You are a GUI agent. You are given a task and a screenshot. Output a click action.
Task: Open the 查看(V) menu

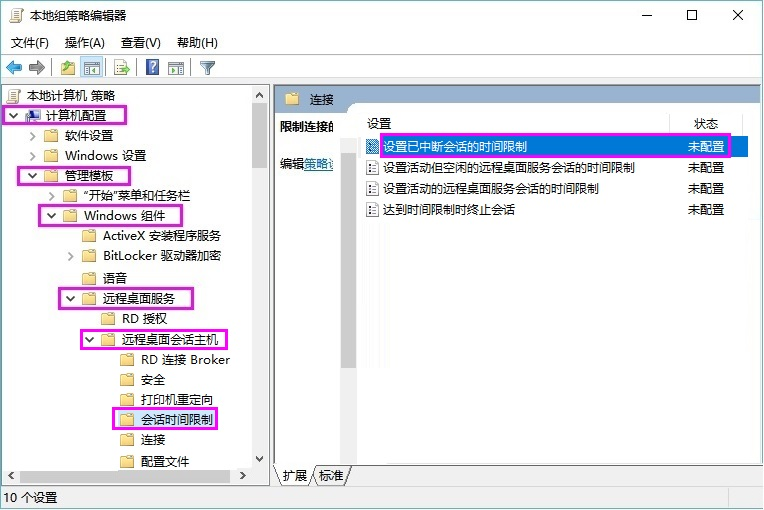tap(140, 43)
